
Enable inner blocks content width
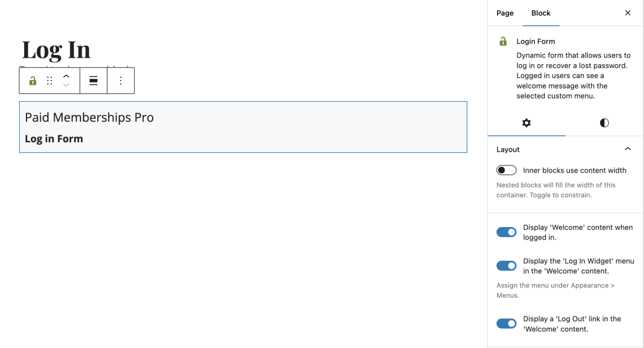point(506,170)
